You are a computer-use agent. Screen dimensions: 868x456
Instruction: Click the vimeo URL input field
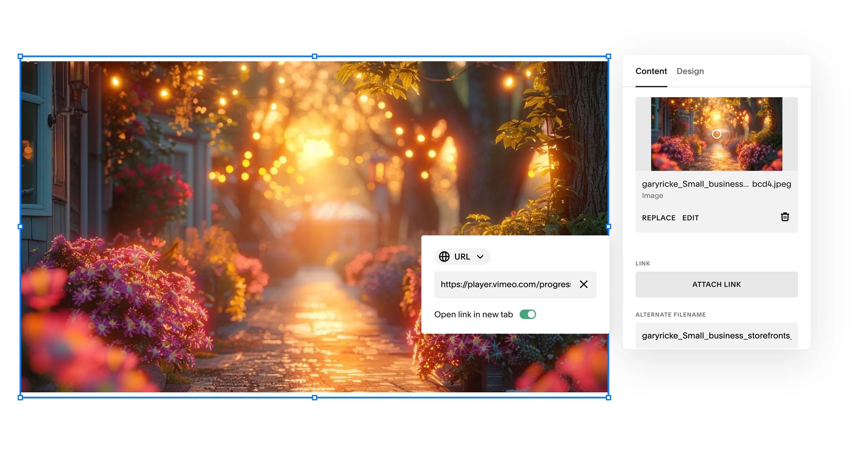[505, 284]
